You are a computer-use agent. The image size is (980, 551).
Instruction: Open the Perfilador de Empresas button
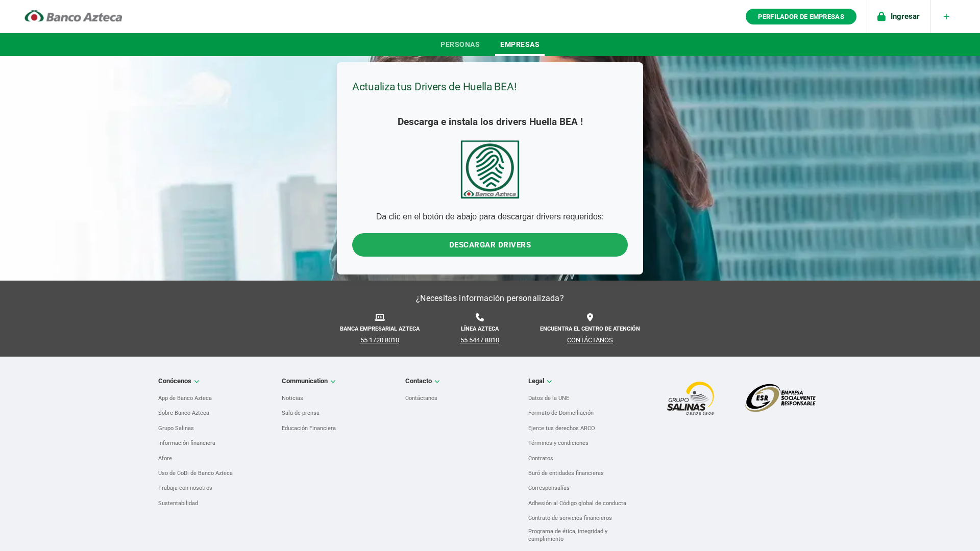(801, 16)
